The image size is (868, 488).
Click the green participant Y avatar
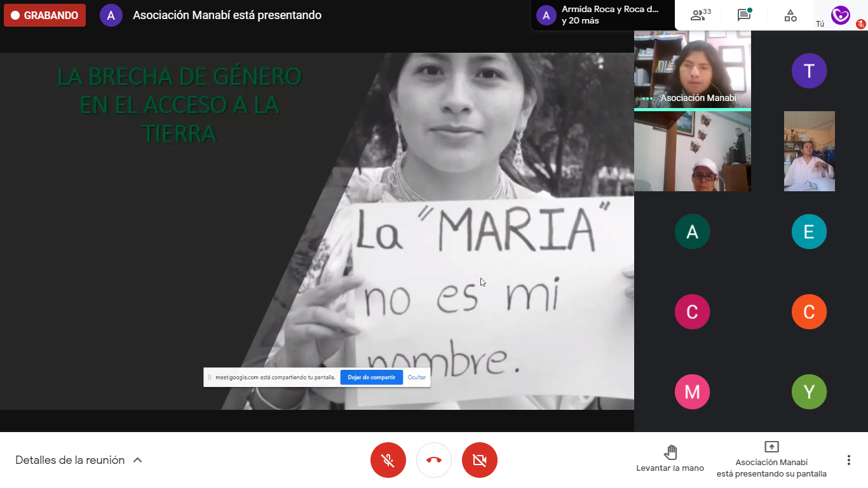click(x=809, y=391)
